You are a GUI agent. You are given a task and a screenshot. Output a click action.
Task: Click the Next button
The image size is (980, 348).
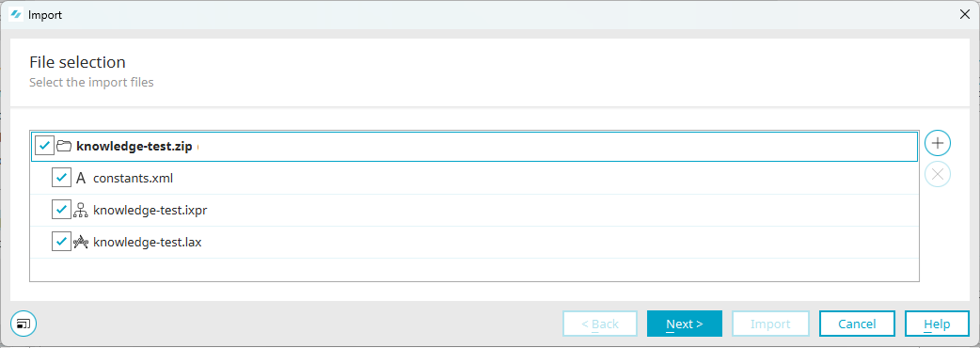pyautogui.click(x=685, y=324)
